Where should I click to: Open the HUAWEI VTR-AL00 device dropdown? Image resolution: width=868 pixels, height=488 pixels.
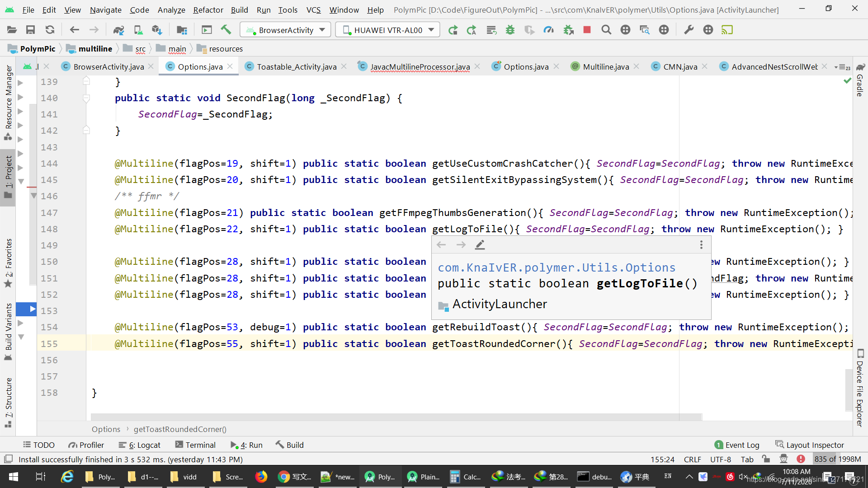(388, 30)
